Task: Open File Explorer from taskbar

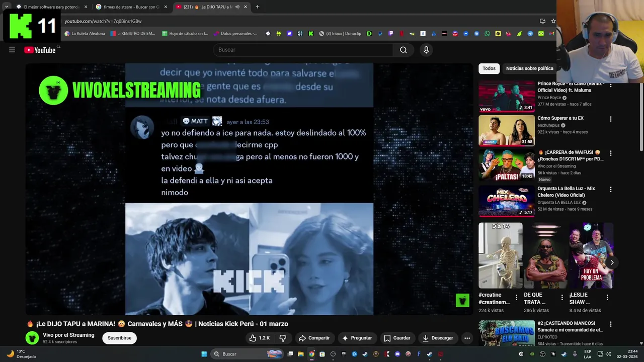Action: pos(301,354)
